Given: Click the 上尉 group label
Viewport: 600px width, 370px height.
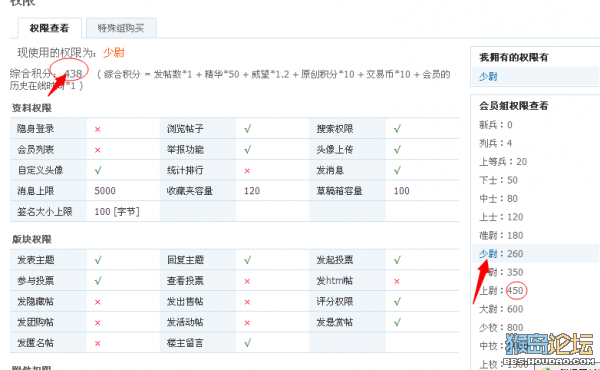Looking at the screenshot, I should (488, 291).
